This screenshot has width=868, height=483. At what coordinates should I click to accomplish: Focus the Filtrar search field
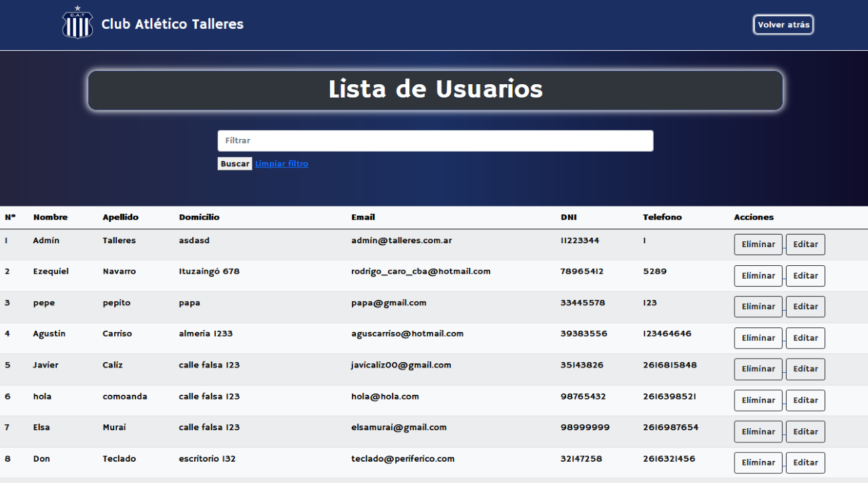(435, 141)
